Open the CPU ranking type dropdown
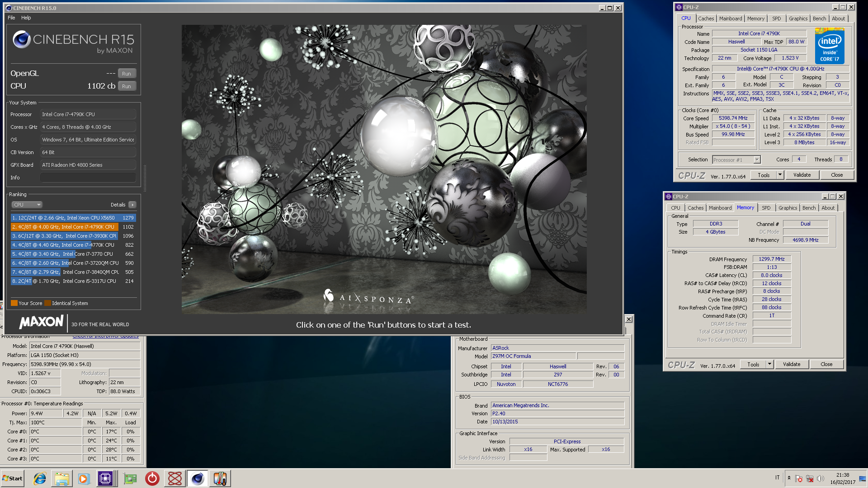This screenshot has height=488, width=868. coord(27,205)
